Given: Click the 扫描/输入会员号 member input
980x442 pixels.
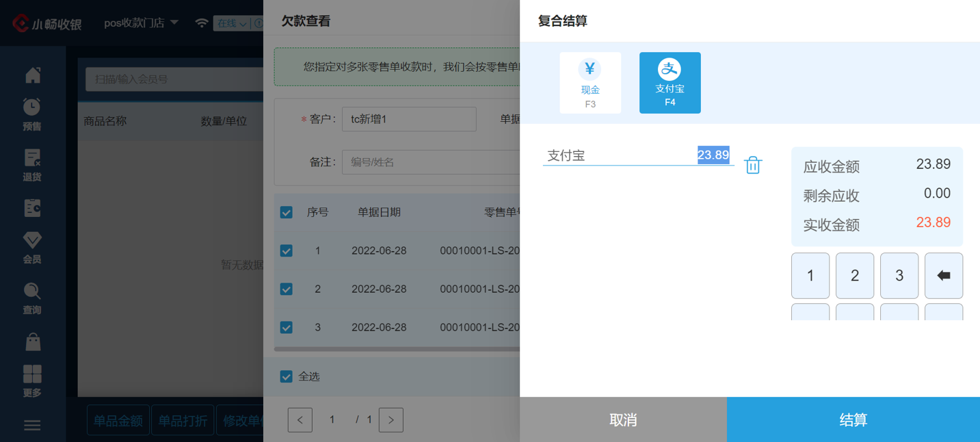Looking at the screenshot, I should 174,79.
